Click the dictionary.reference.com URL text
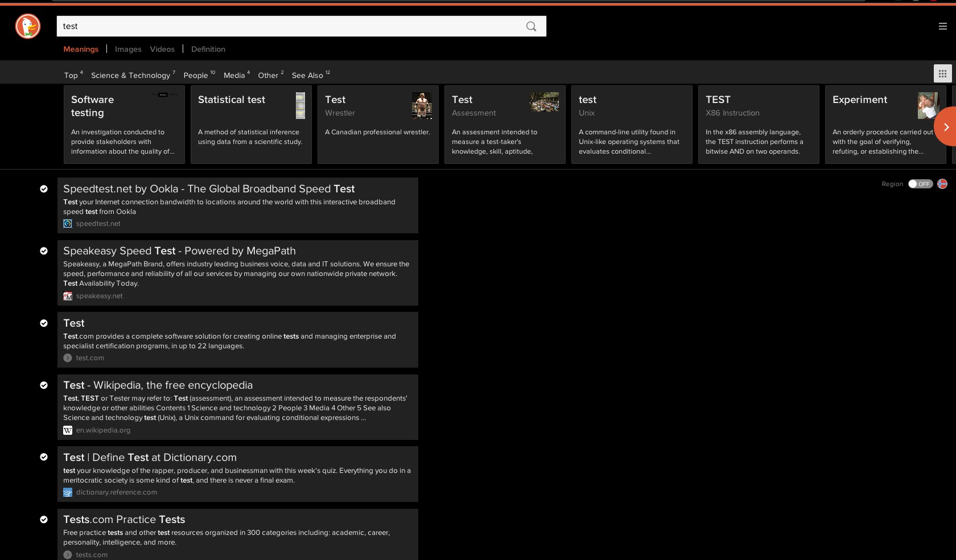The image size is (956, 560). [x=116, y=492]
